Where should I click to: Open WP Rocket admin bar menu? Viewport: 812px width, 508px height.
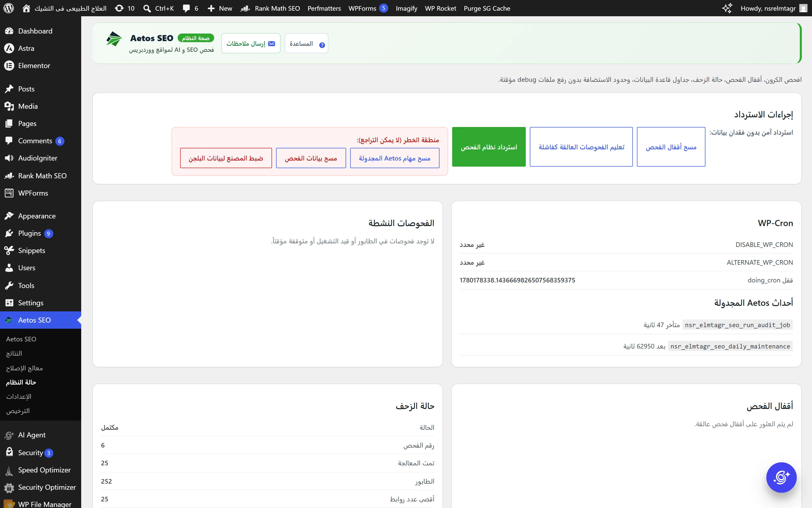[441, 8]
